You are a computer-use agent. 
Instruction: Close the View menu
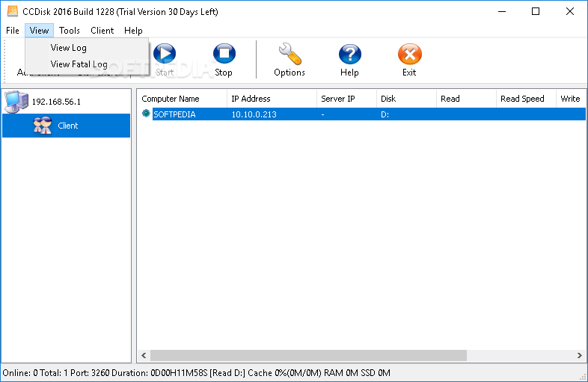(40, 31)
